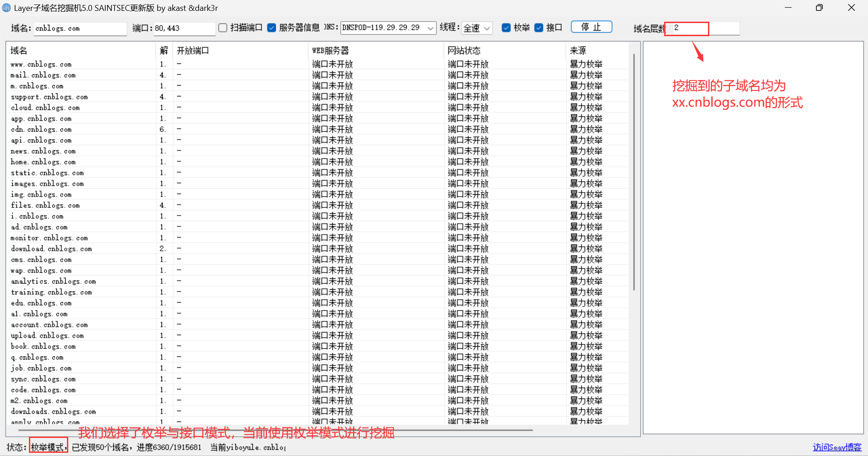
Task: Select row monitor.cnblogs.com
Action: (318, 238)
